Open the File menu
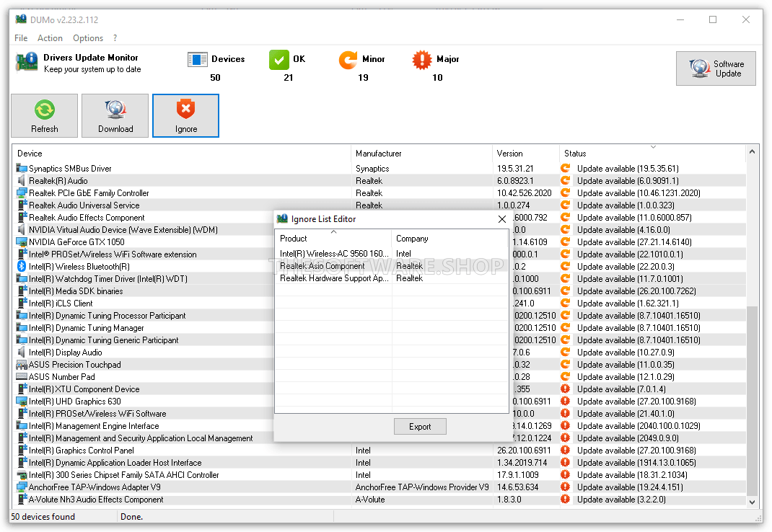772x532 pixels. [21, 38]
